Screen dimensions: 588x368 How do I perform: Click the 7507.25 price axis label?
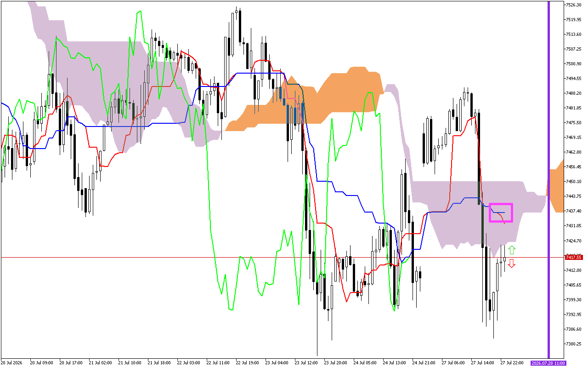pos(574,49)
